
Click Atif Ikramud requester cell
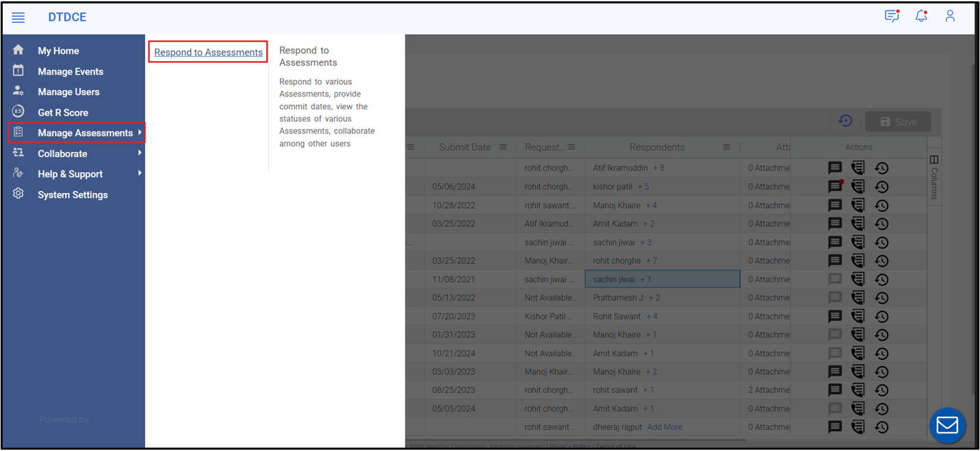pyautogui.click(x=550, y=224)
